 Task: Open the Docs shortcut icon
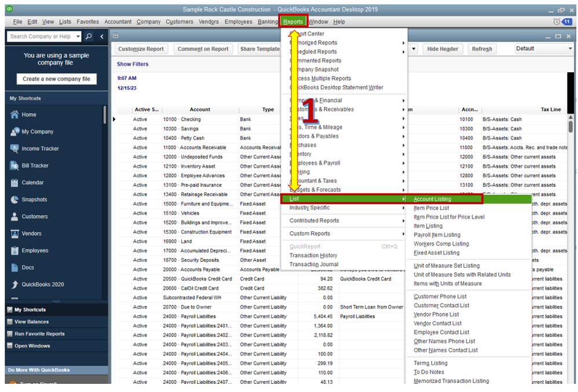[14, 268]
